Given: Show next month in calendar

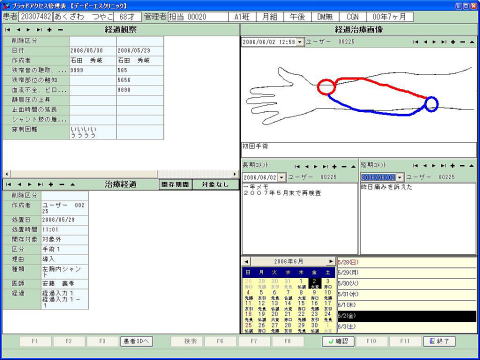Looking at the screenshot, I should (331, 262).
